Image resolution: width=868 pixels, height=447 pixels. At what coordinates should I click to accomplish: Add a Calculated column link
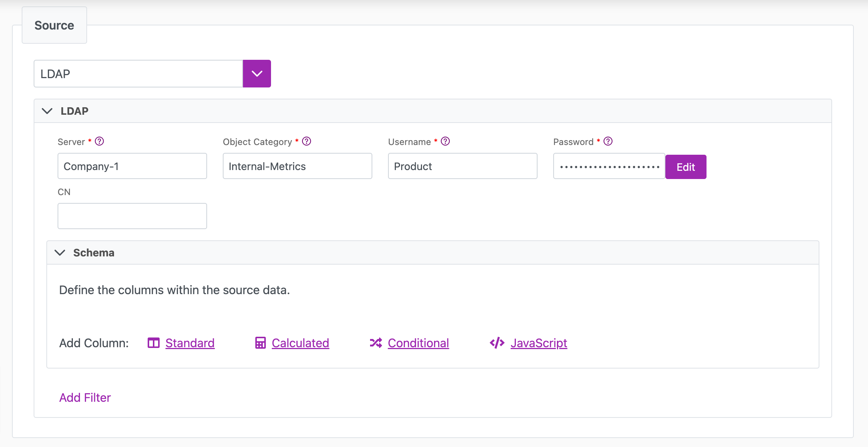coord(301,343)
